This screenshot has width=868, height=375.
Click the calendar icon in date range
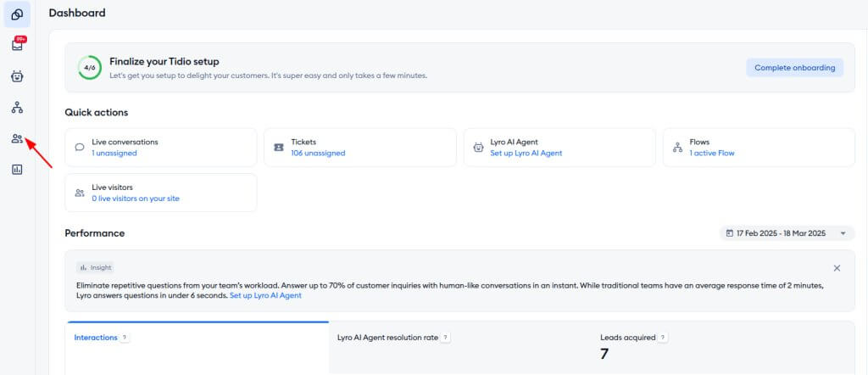pos(730,233)
